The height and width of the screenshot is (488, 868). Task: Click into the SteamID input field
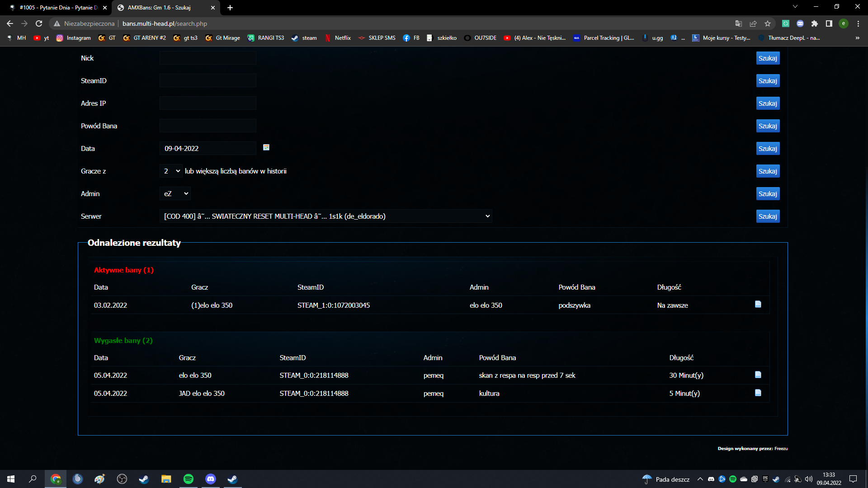tap(208, 81)
